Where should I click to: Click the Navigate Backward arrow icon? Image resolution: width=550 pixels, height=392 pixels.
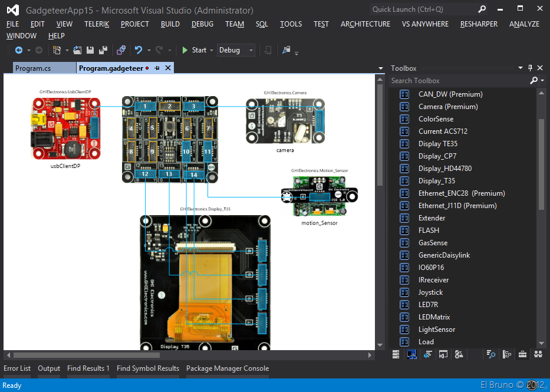(18, 51)
